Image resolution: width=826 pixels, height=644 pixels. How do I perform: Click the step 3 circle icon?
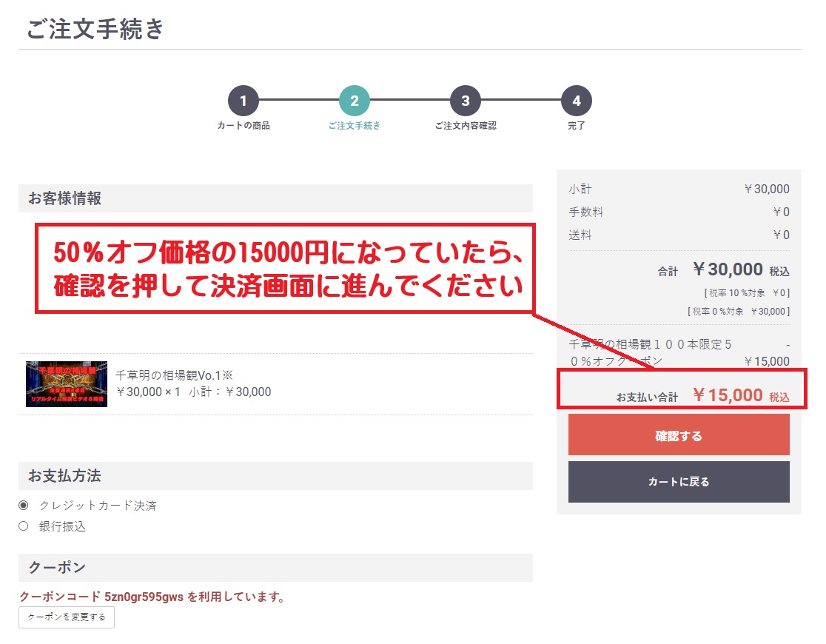click(466, 101)
